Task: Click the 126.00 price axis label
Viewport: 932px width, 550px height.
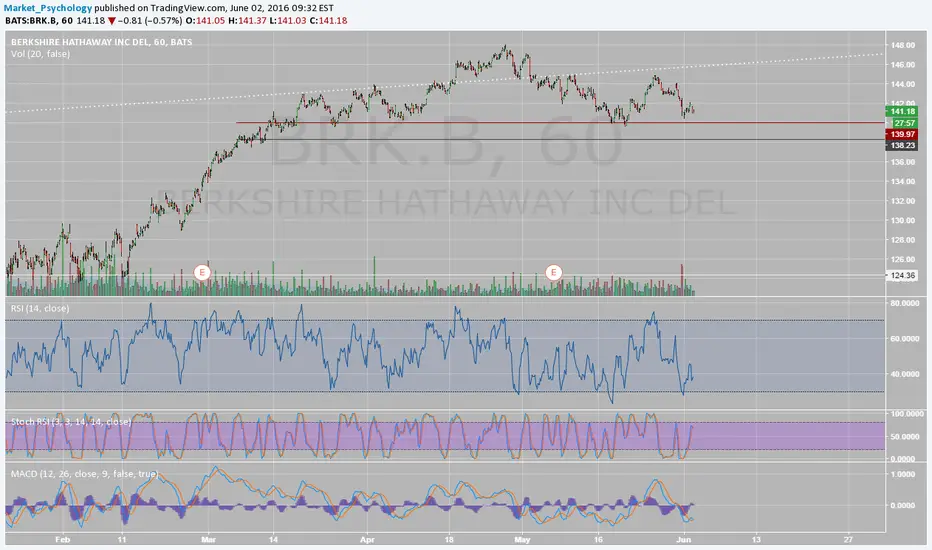Action: coord(902,259)
